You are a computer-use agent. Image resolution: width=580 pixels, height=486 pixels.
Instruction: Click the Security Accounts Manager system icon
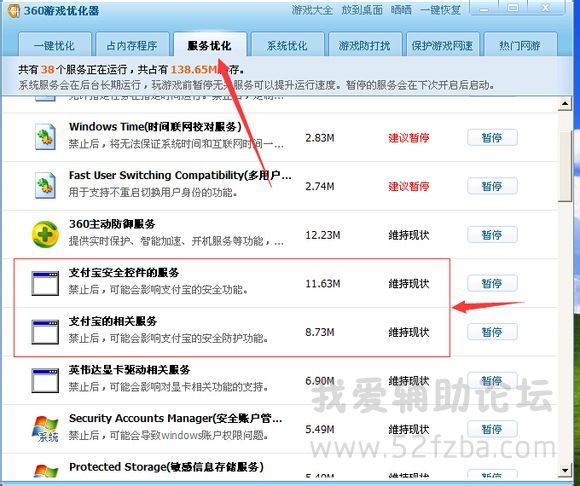tap(45, 429)
